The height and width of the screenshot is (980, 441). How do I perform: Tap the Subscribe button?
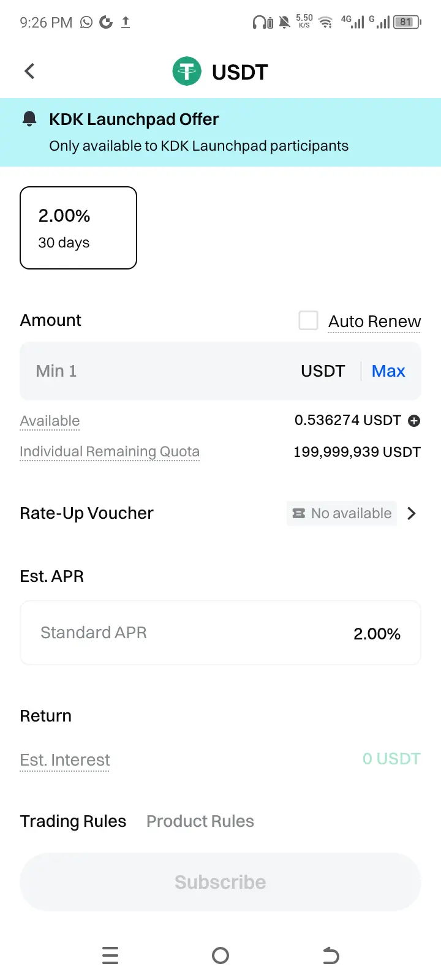pyautogui.click(x=221, y=882)
